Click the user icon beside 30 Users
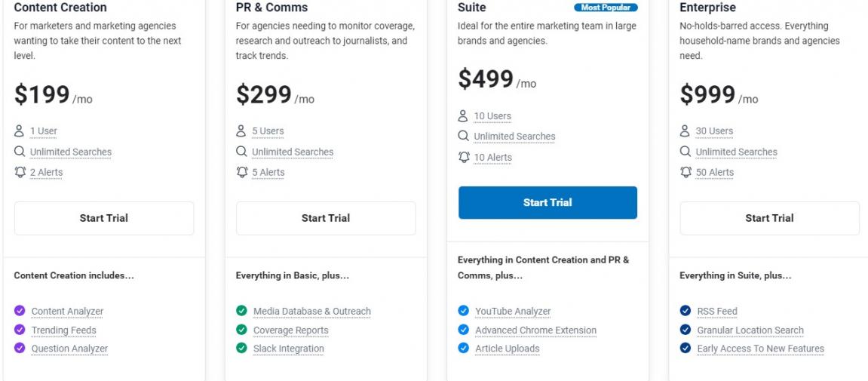This screenshot has height=381, width=868. pyautogui.click(x=685, y=131)
